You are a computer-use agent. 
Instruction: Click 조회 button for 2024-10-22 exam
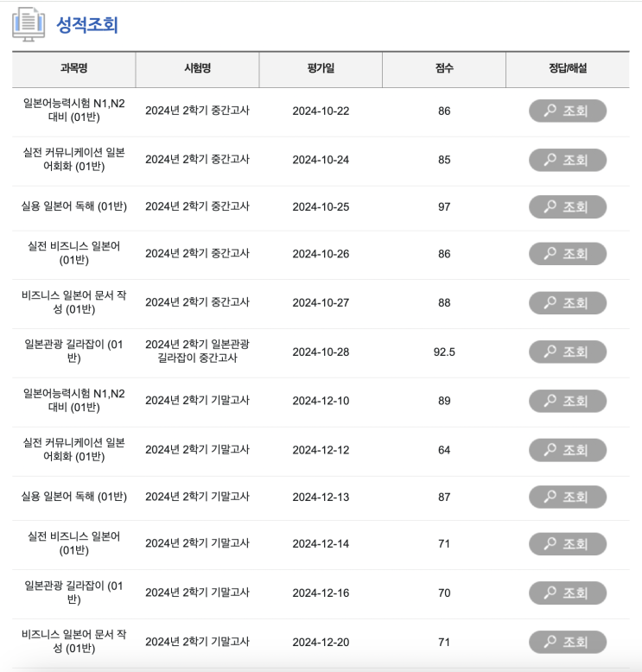click(568, 111)
